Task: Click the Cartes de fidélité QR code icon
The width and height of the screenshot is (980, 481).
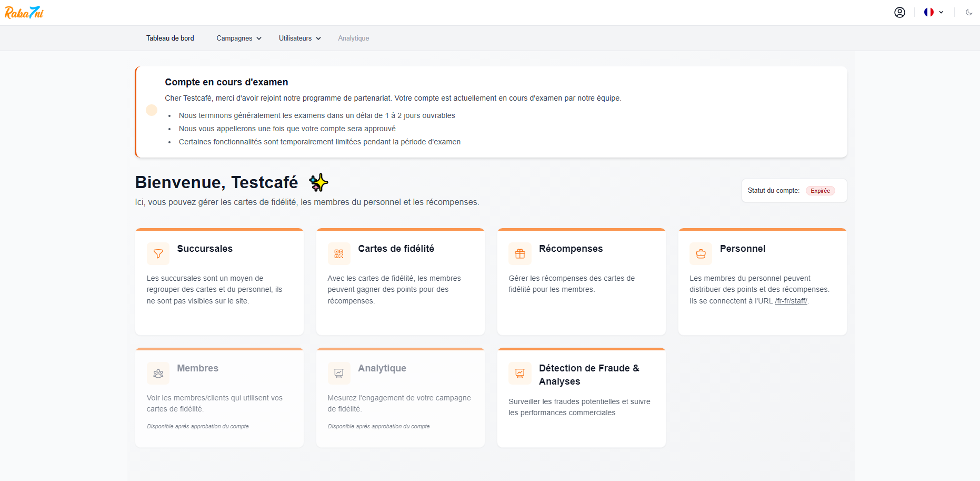Action: tap(339, 254)
